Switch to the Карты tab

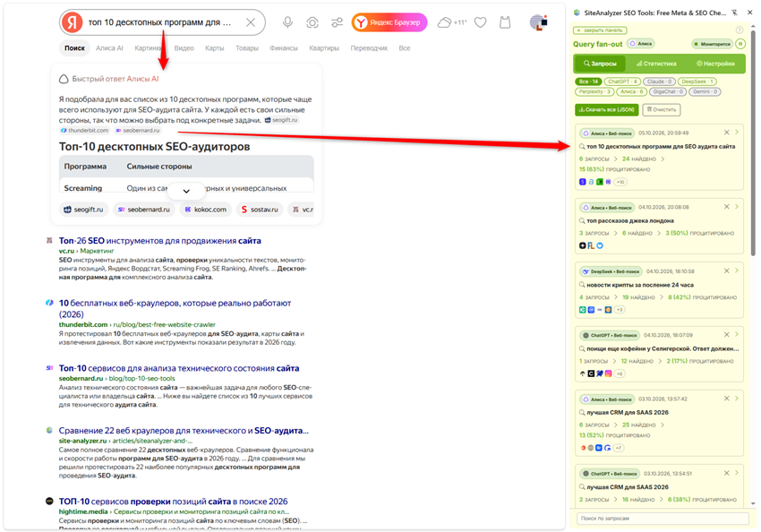coord(215,48)
